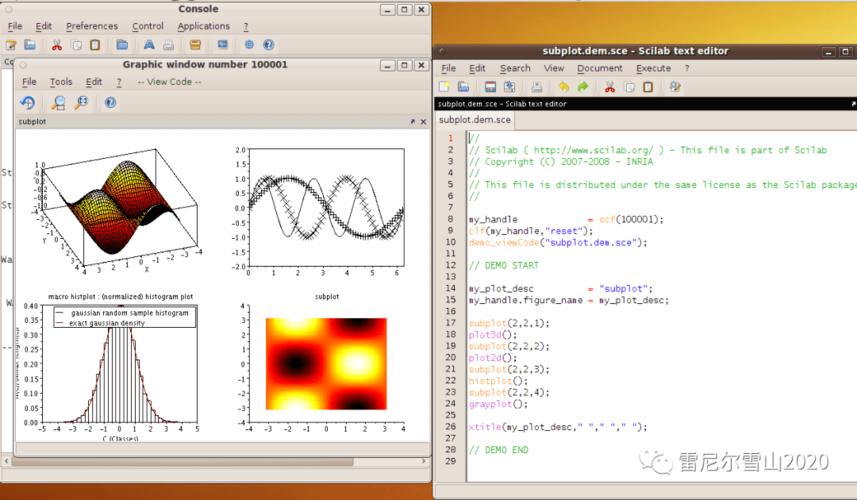Viewport: 857px width, 500px height.
Task: Click the copy icon in Console toolbar
Action: tap(77, 45)
